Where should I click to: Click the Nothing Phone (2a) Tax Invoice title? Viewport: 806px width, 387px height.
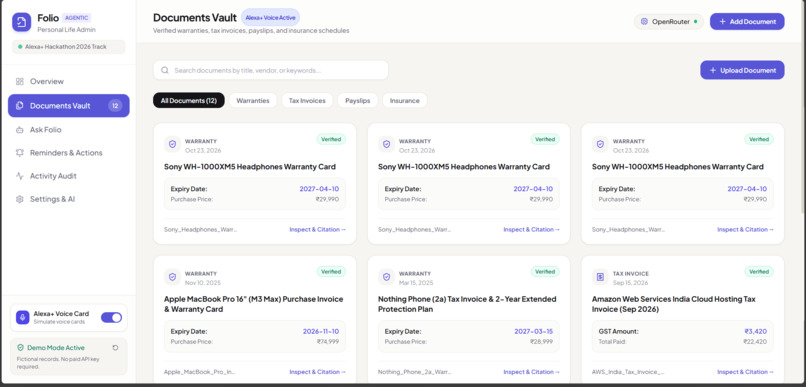click(467, 304)
